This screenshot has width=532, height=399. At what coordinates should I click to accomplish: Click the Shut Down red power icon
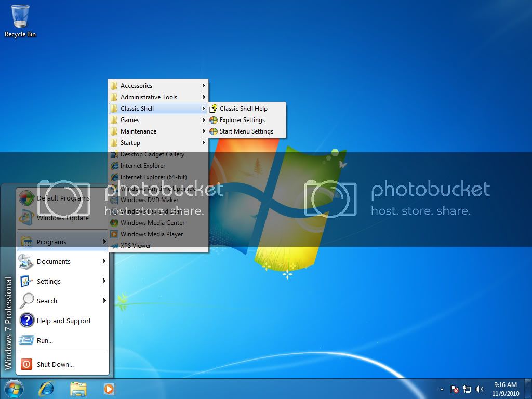pos(26,364)
